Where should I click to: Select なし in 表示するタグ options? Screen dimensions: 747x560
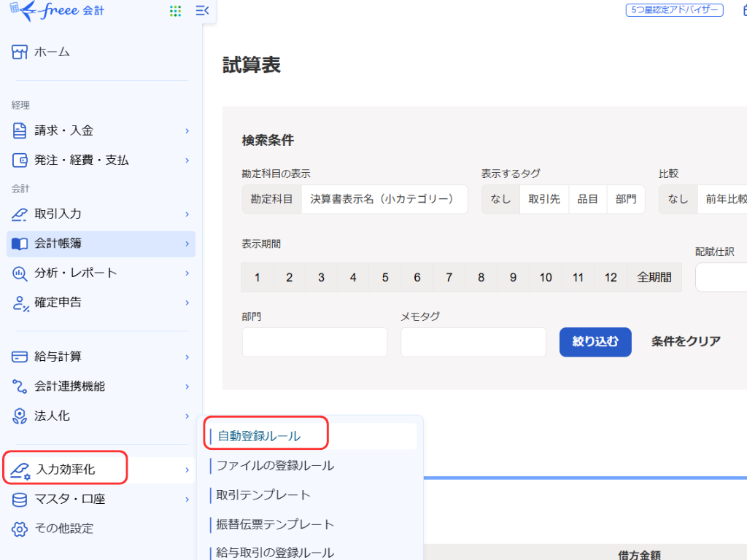(x=500, y=199)
